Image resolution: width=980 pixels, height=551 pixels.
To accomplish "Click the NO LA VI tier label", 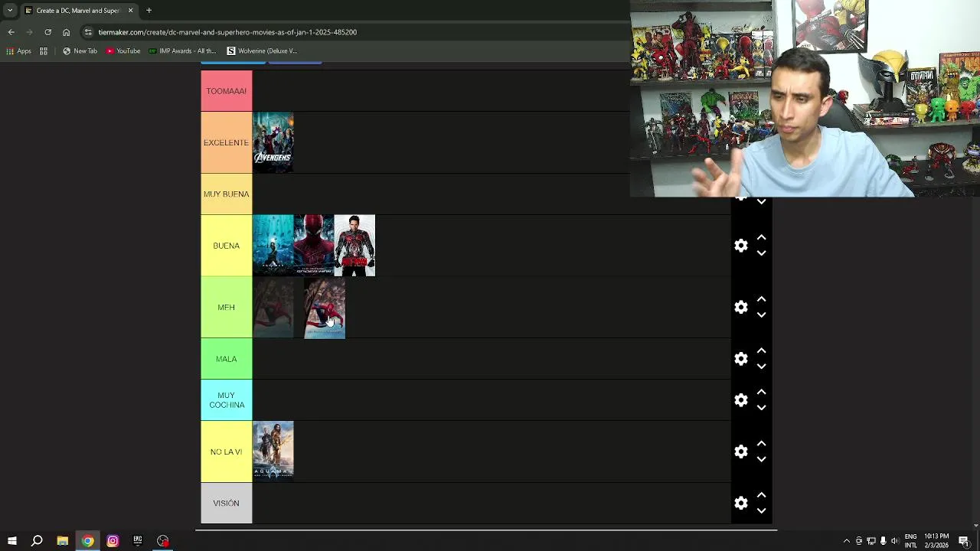I will pos(227,452).
